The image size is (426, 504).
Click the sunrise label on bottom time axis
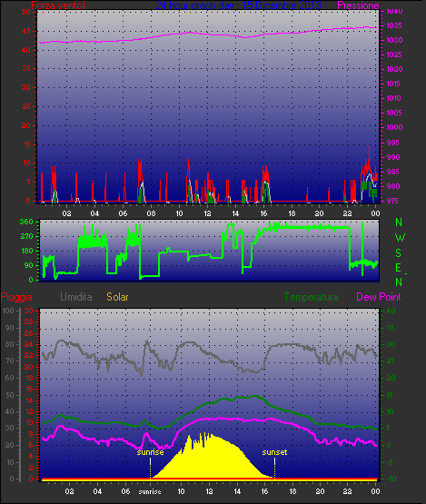coord(150,492)
